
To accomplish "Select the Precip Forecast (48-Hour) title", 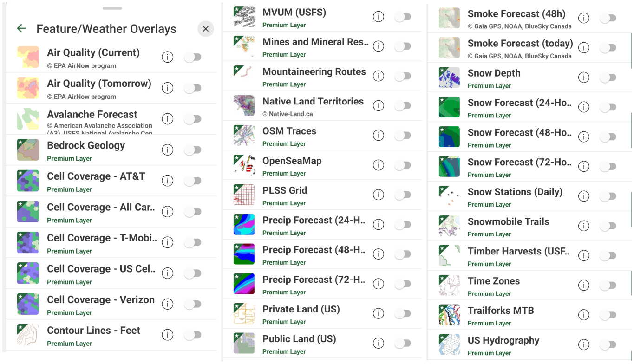I will pos(314,250).
